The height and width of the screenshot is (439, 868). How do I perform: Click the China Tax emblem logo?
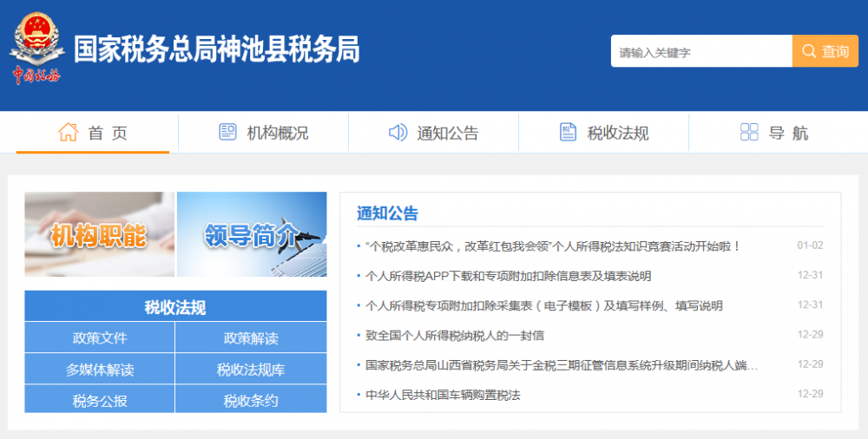[x=36, y=48]
